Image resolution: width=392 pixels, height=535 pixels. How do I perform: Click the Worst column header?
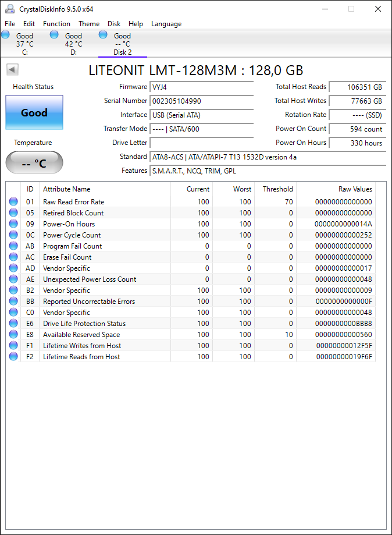click(x=233, y=189)
